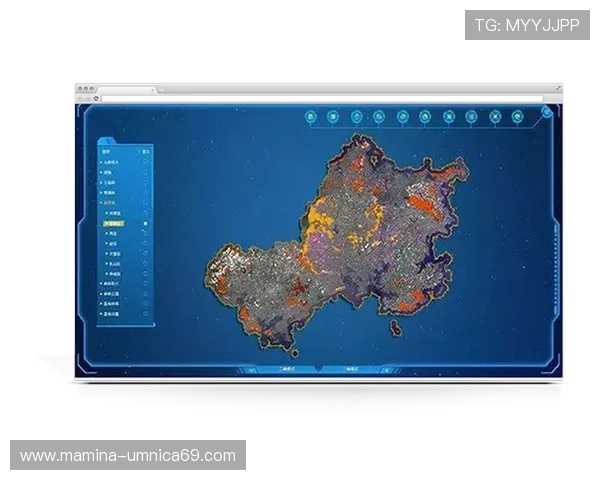Click the header label at the layer panel's top right

145,151
